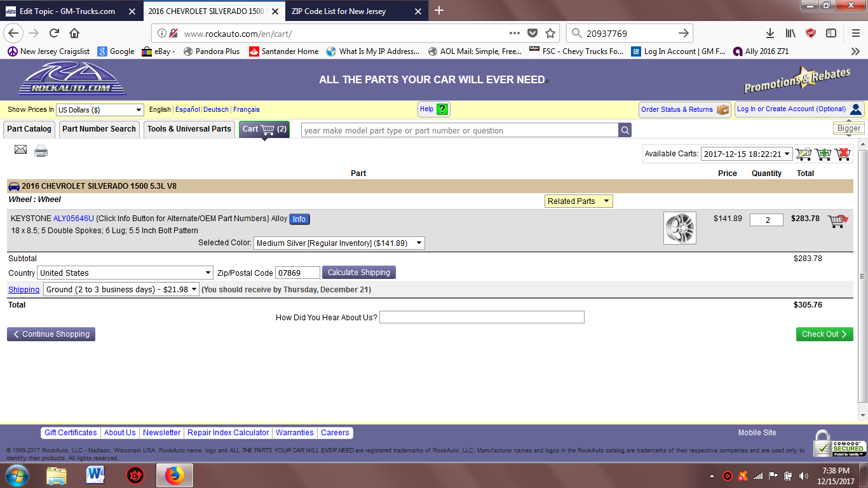The width and height of the screenshot is (868, 488).
Task: Click the quantity field for the wheel
Action: tap(766, 220)
